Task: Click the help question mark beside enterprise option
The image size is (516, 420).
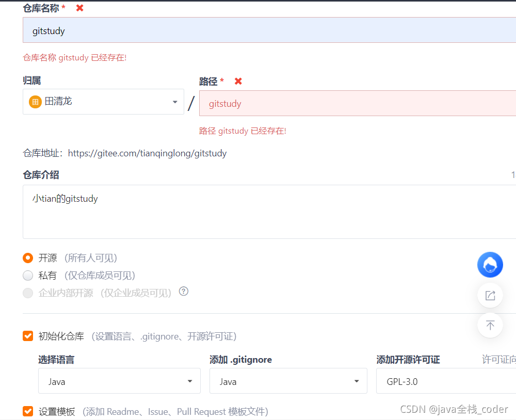Action: pyautogui.click(x=184, y=292)
